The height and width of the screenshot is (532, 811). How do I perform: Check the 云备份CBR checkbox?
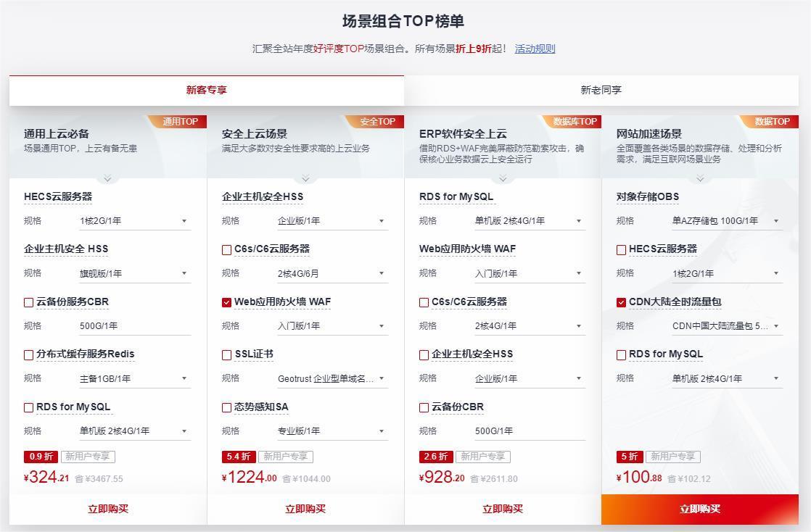tap(424, 408)
